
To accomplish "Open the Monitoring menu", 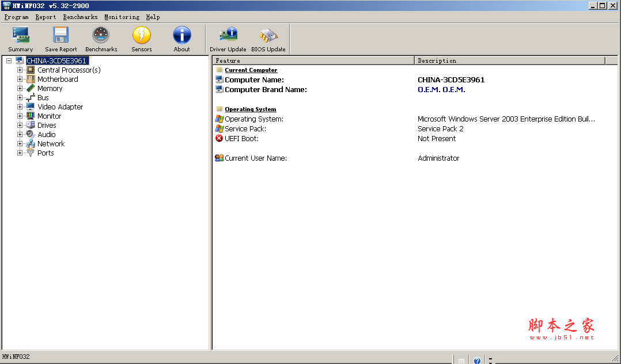I will (122, 17).
